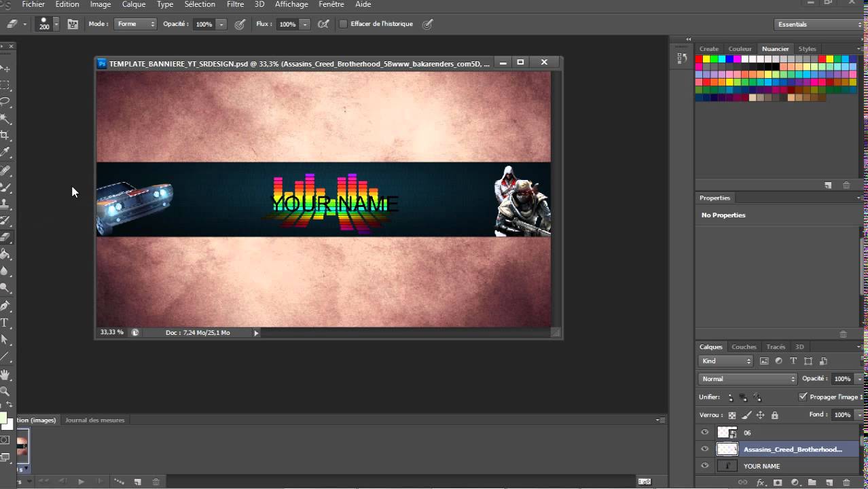The height and width of the screenshot is (489, 868).
Task: Select the Magic Wand tool
Action: pyautogui.click(x=5, y=119)
